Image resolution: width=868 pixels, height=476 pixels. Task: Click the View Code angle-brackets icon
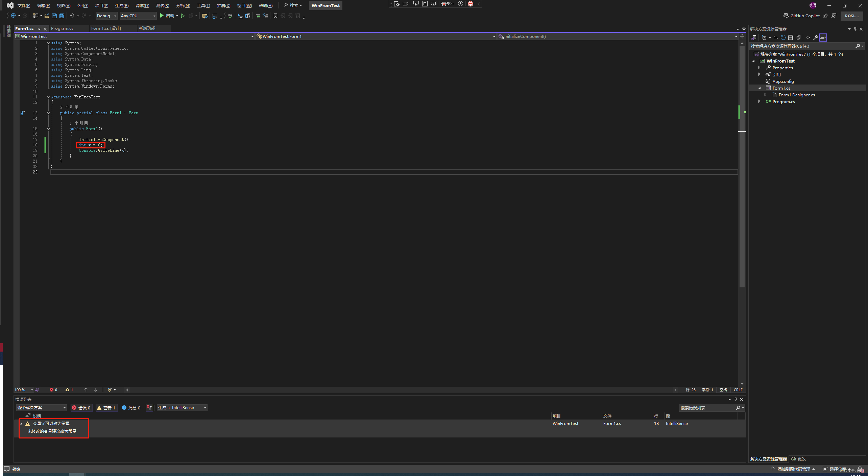tap(808, 38)
